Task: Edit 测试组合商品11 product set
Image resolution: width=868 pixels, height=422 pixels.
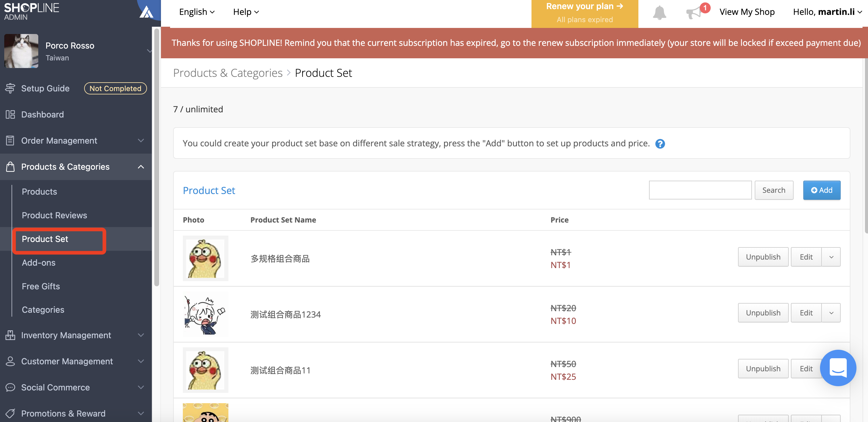Action: point(806,369)
